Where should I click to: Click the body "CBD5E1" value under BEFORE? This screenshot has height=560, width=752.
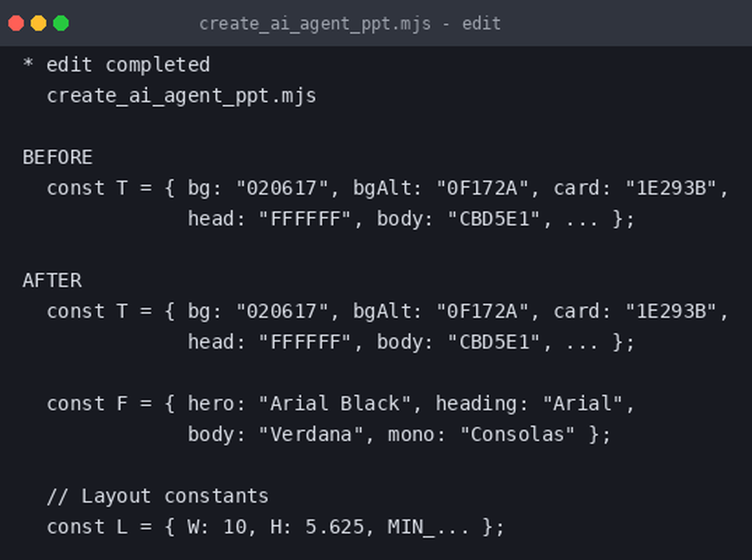(x=494, y=218)
